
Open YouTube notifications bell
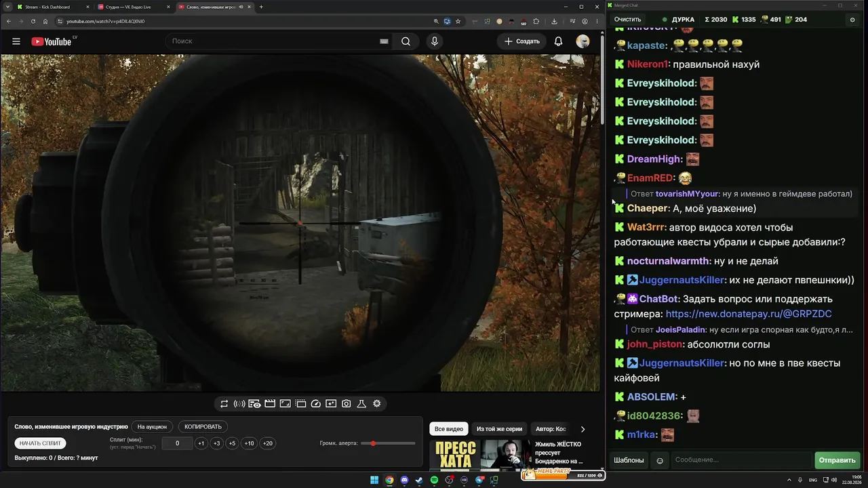coord(558,41)
